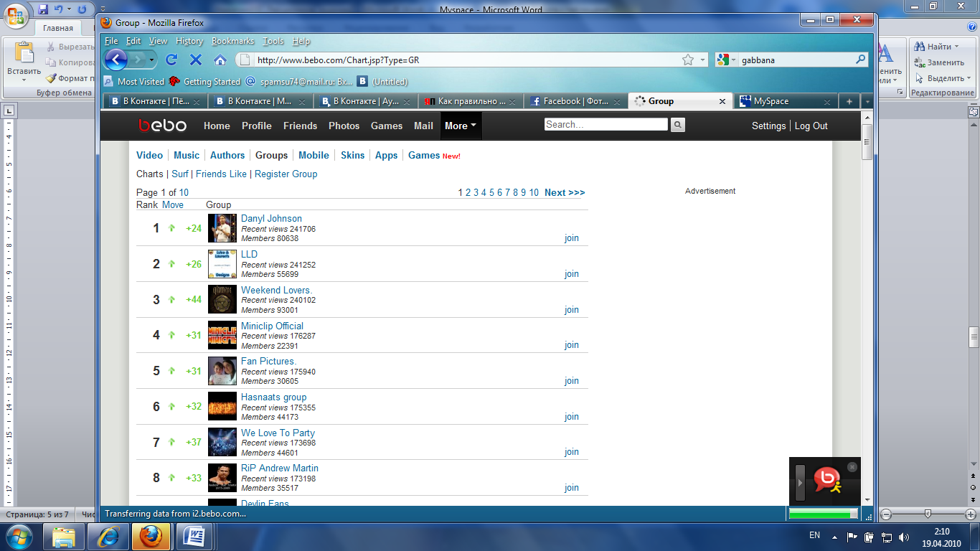Click the Log Out link
This screenshot has height=551, width=980.
[811, 126]
